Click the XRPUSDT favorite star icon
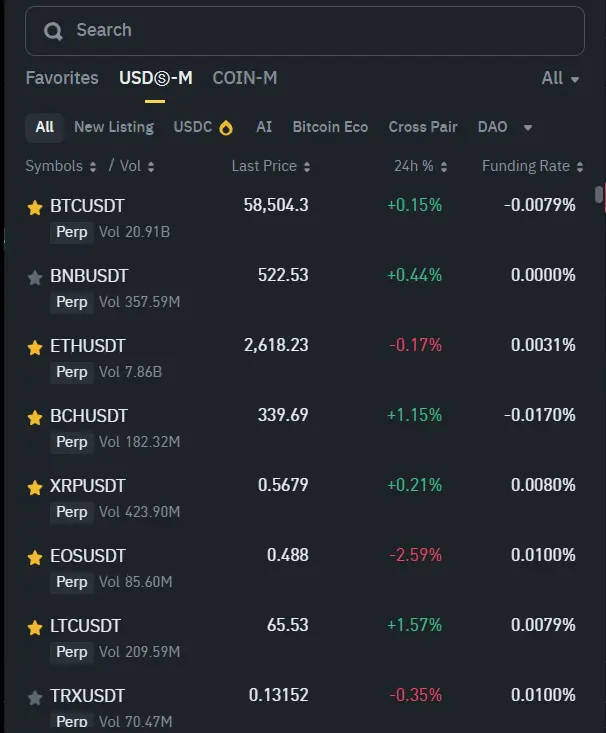Image resolution: width=606 pixels, height=733 pixels. click(35, 487)
